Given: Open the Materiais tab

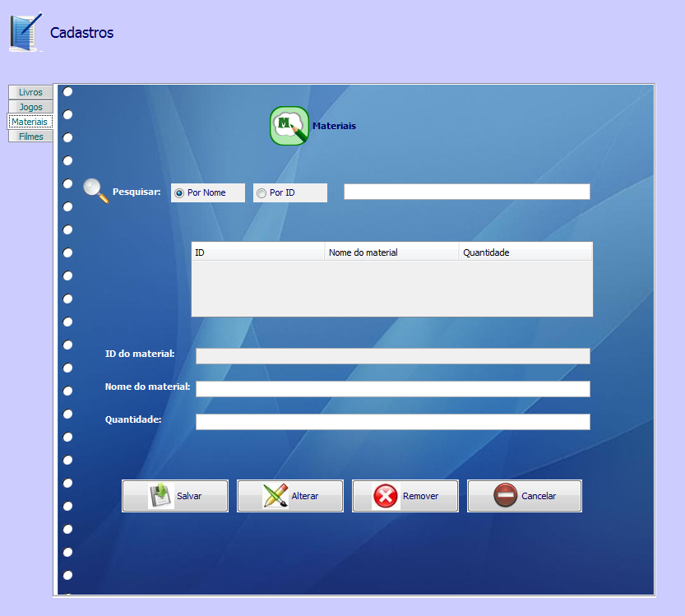Looking at the screenshot, I should (30, 122).
